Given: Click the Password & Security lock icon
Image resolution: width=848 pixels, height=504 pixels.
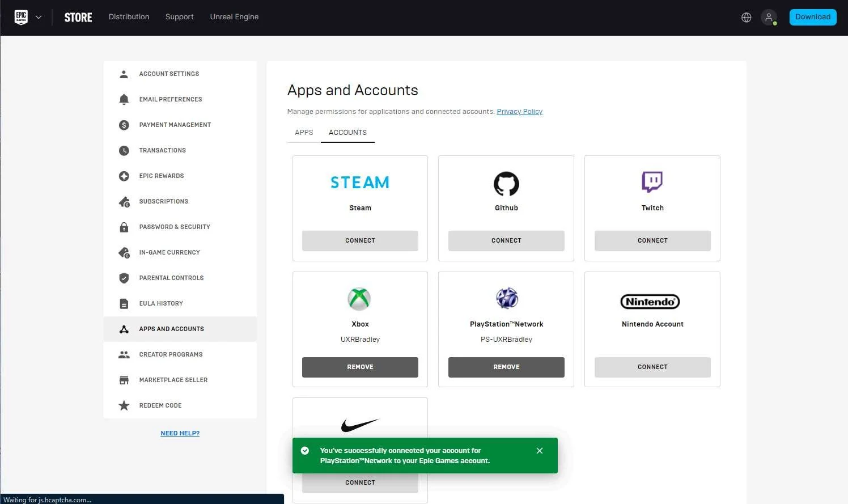Looking at the screenshot, I should coord(124,227).
